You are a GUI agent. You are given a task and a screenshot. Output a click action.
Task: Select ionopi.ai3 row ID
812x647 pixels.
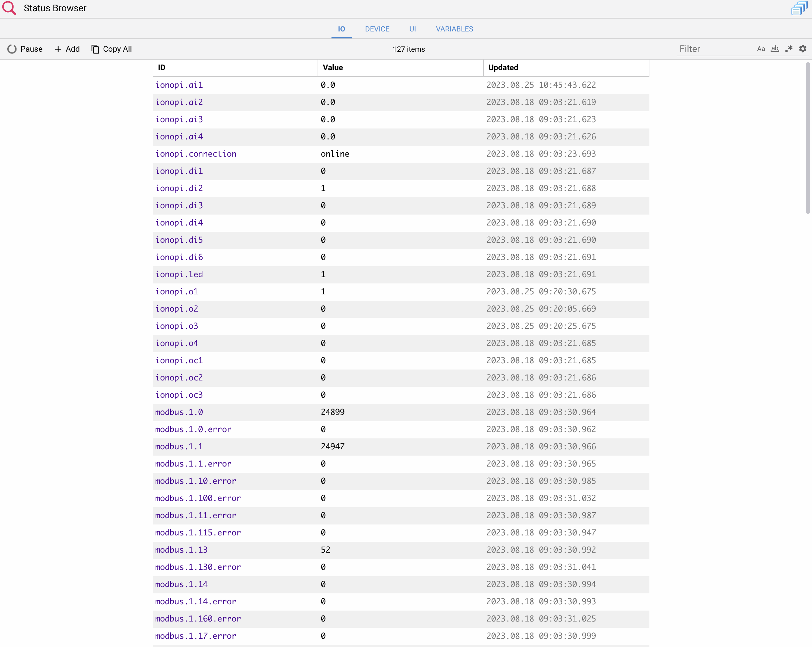[179, 120]
